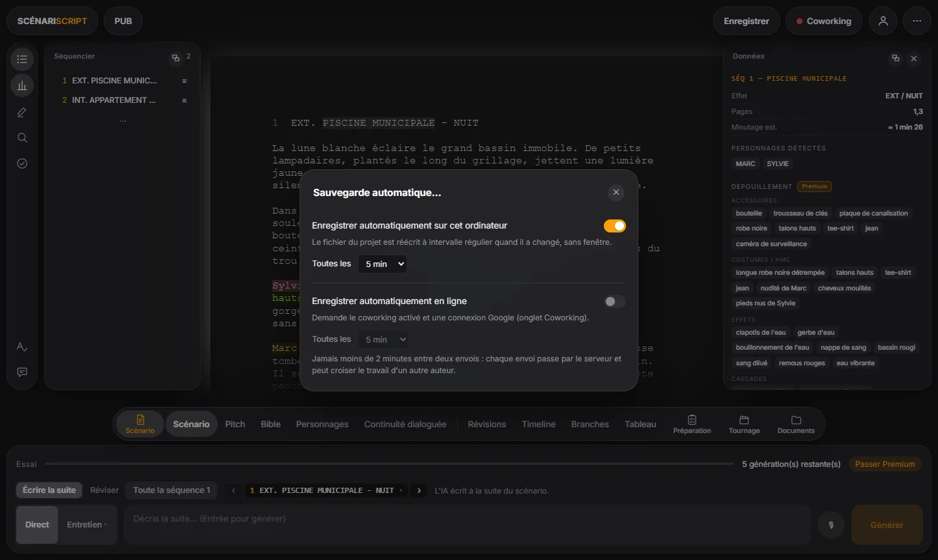
Task: Disable automatic saving on this computer
Action: point(614,226)
